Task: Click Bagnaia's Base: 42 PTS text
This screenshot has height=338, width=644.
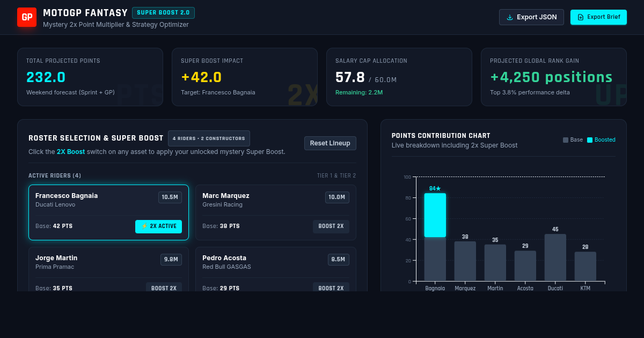Action: (x=54, y=226)
